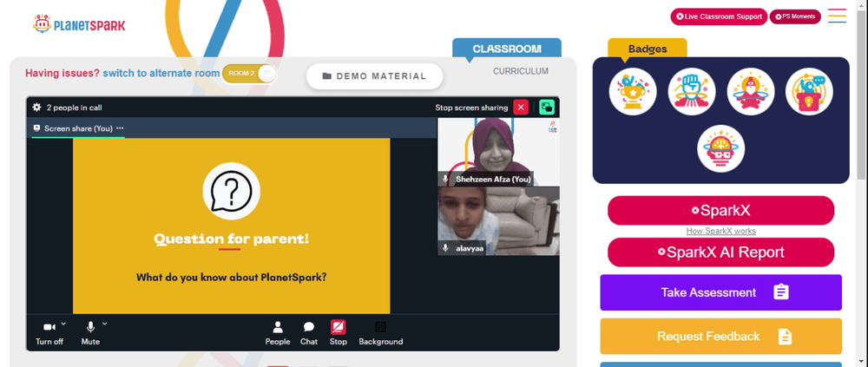Image resolution: width=868 pixels, height=367 pixels.
Task: Open Background effects
Action: [381, 332]
